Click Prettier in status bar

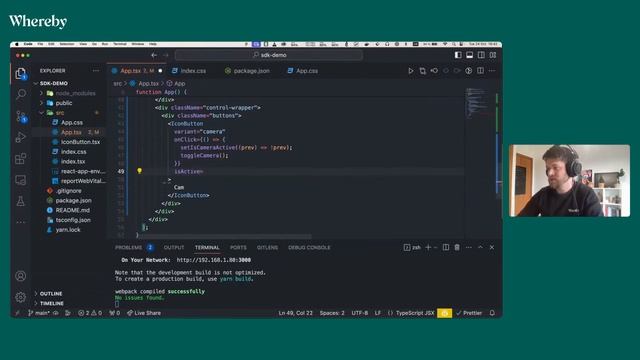point(469,313)
